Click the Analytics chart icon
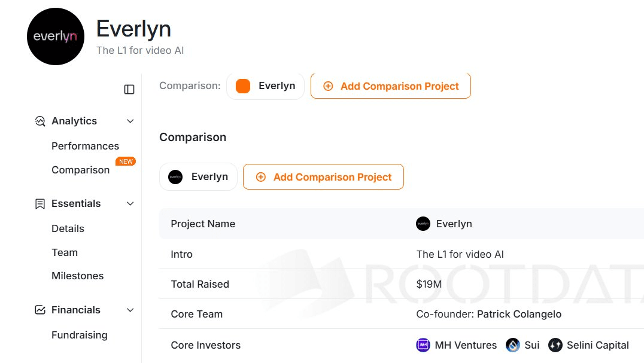 (40, 121)
